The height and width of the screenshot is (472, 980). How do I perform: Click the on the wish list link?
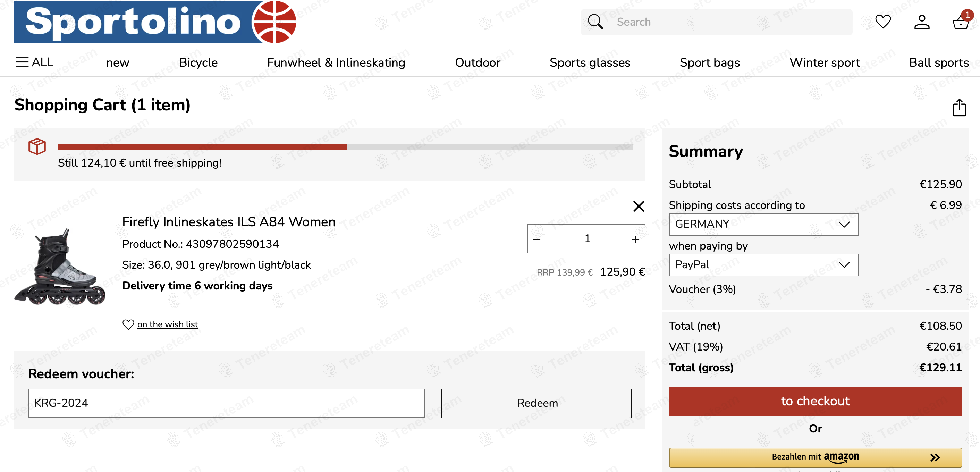pos(167,324)
